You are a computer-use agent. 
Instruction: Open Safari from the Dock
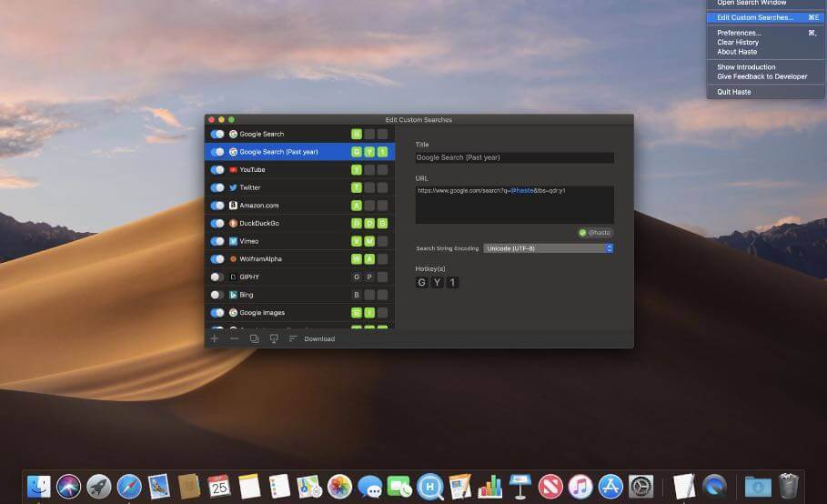coord(129,487)
